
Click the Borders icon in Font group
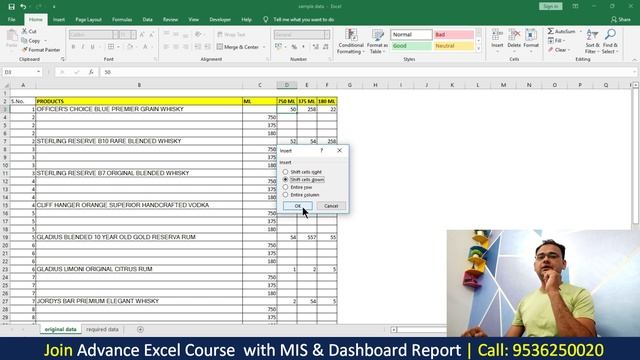(111, 47)
